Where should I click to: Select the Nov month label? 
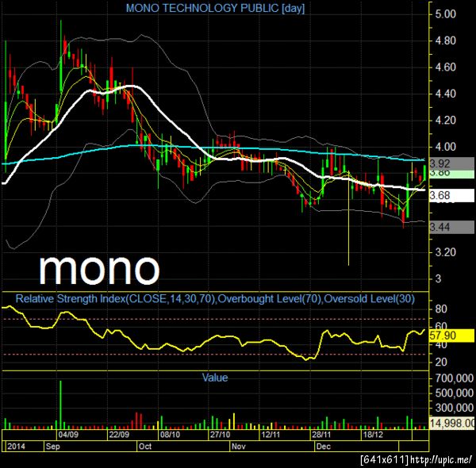pyautogui.click(x=238, y=447)
